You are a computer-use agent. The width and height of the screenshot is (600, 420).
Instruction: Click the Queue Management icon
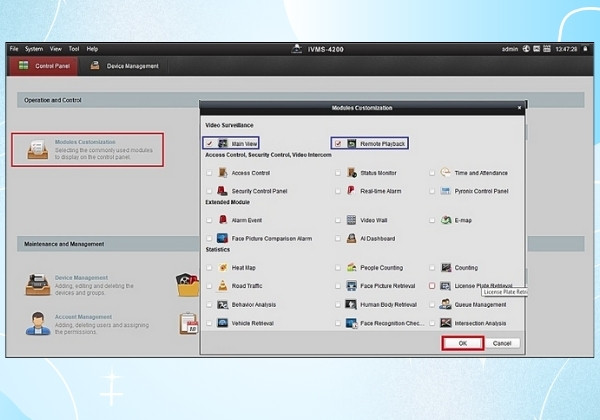[x=445, y=304]
